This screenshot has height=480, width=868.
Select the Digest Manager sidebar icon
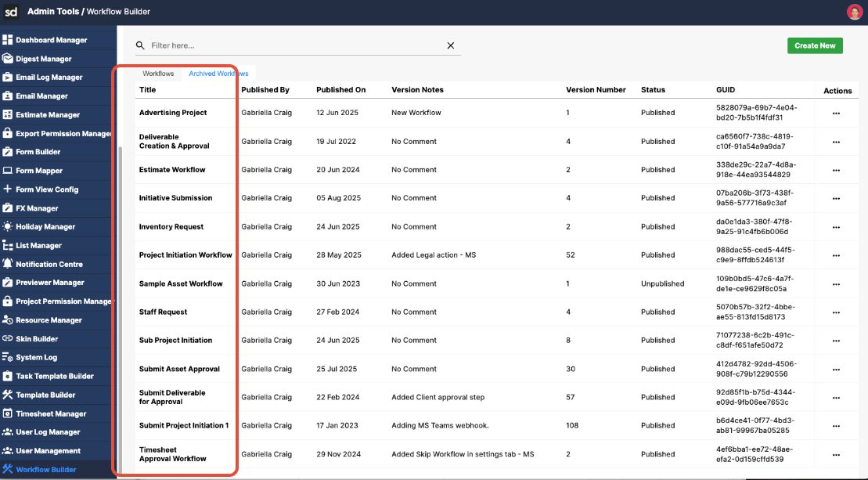(x=7, y=58)
